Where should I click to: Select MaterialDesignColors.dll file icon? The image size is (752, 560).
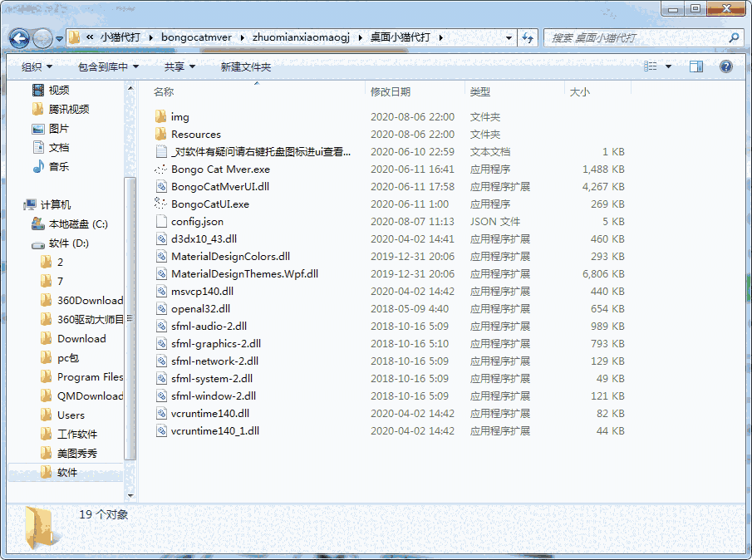click(162, 256)
